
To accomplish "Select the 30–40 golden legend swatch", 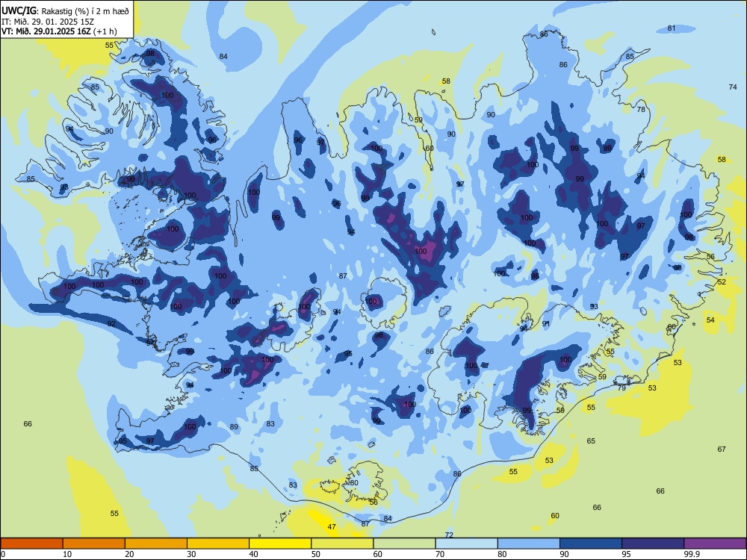I will pos(218,544).
